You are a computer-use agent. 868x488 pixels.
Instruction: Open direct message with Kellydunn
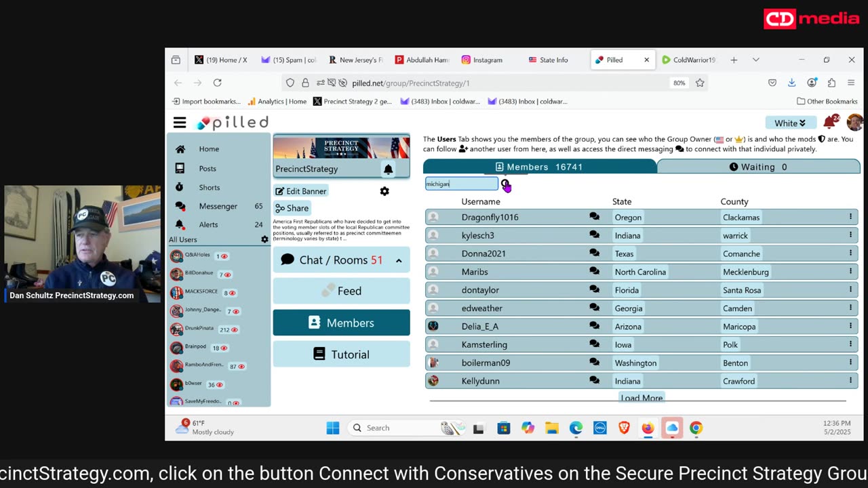594,381
